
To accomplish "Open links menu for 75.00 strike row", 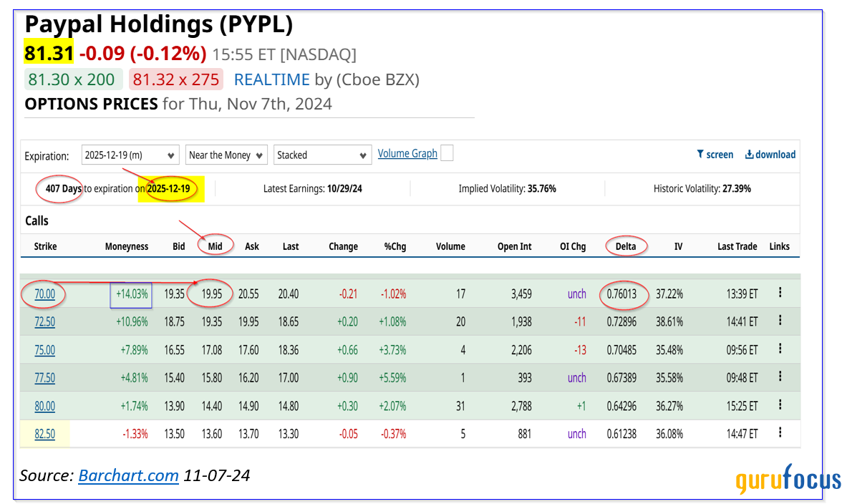I will click(780, 349).
